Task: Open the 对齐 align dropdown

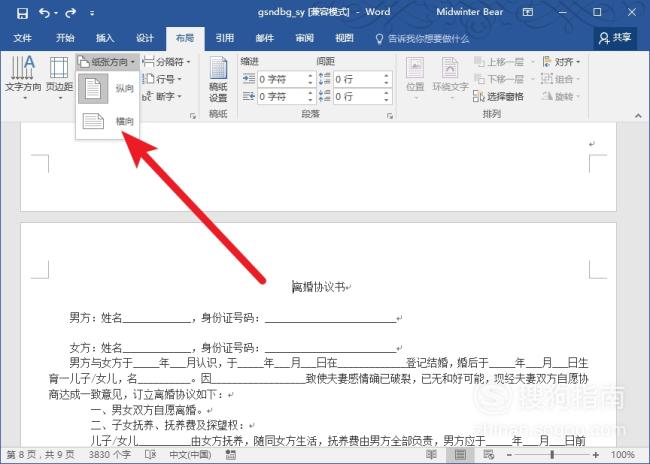Action: [561, 62]
